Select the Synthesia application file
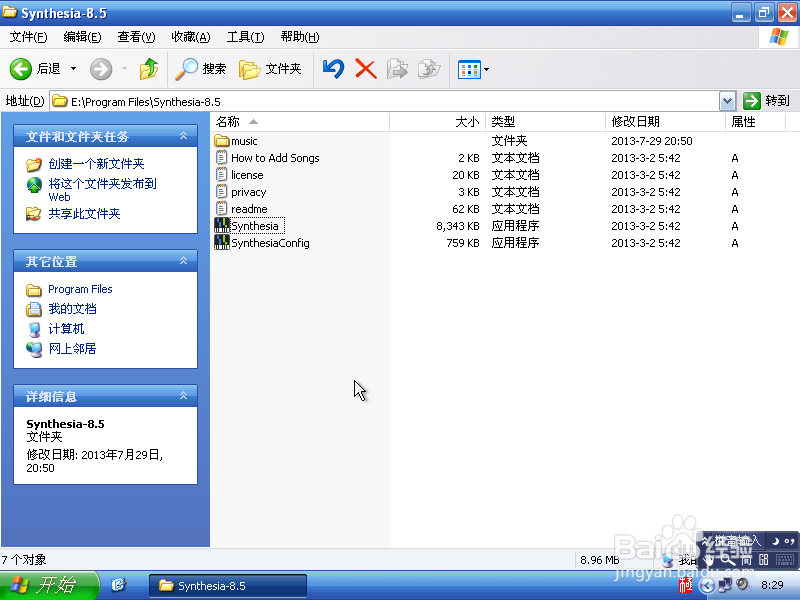Screen dimensions: 800x600 [x=254, y=226]
